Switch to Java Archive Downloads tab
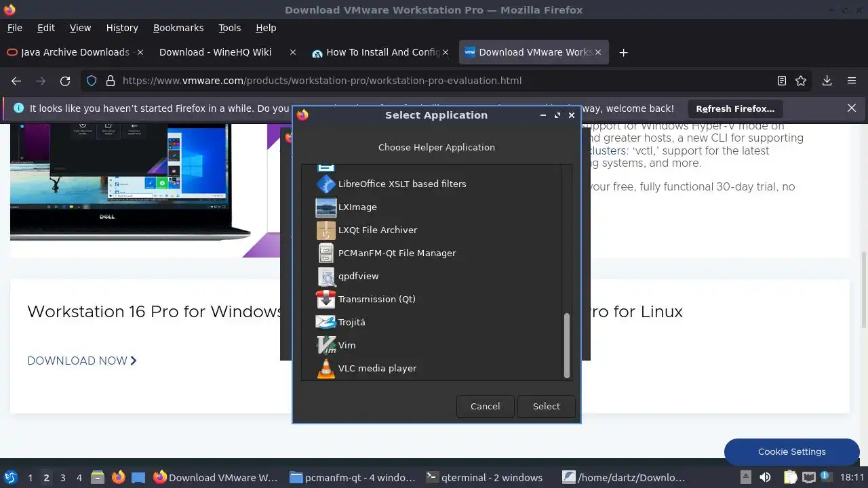The image size is (868, 488). pyautogui.click(x=75, y=52)
